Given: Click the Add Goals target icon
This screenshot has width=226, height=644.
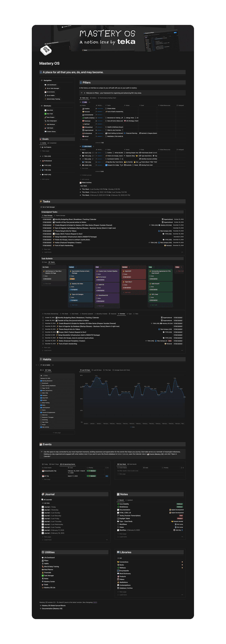Looking at the screenshot, I should 45,128.
